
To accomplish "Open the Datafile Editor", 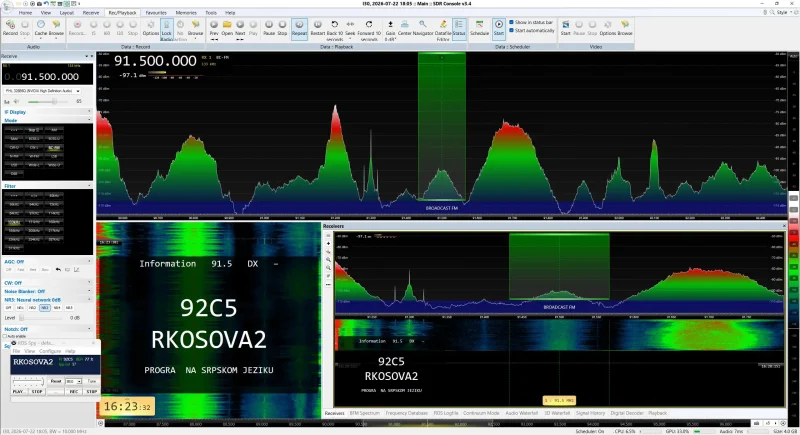I will pyautogui.click(x=443, y=30).
